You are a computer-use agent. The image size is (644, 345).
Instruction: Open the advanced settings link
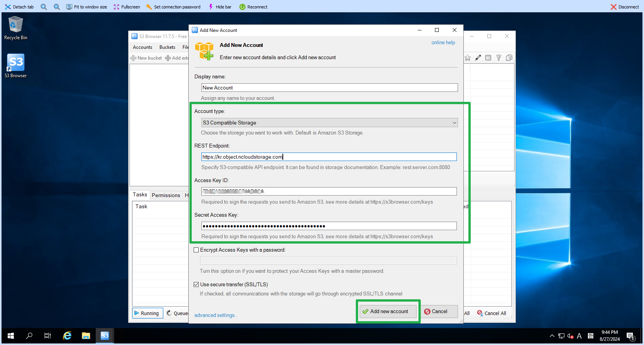pyautogui.click(x=216, y=315)
